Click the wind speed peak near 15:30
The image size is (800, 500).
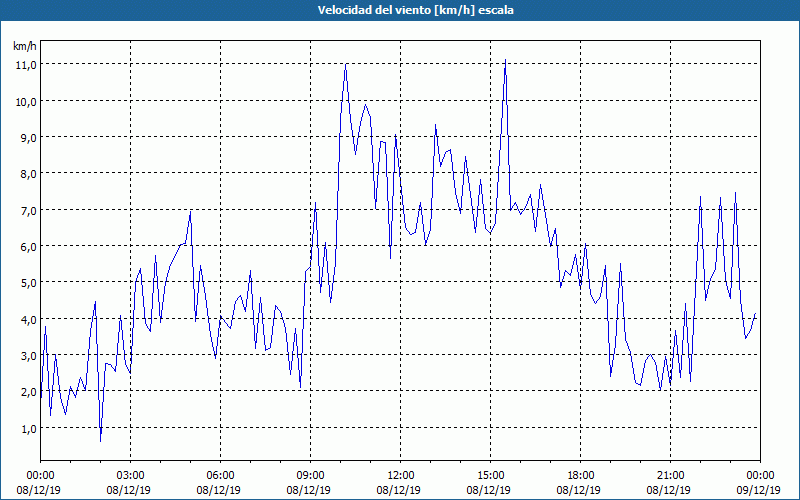click(505, 60)
